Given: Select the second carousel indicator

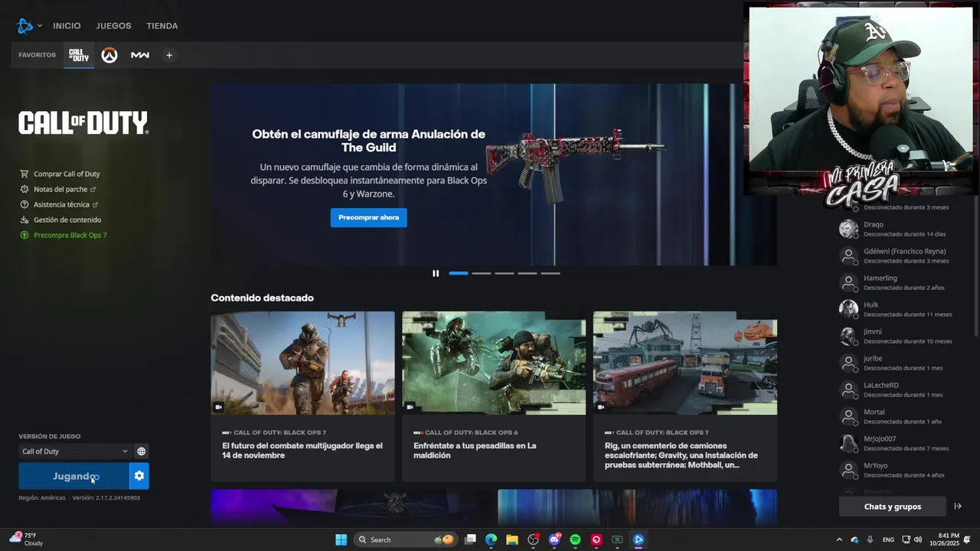Looking at the screenshot, I should point(482,273).
